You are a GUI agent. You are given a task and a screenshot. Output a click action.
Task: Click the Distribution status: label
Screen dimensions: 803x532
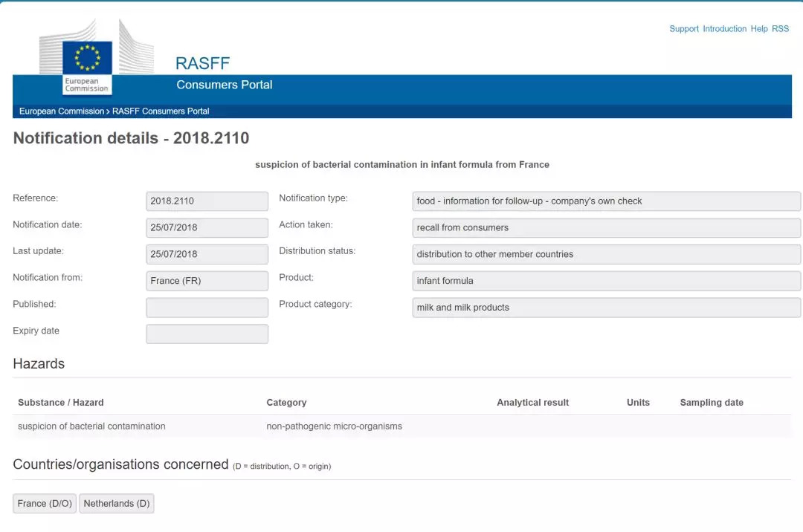point(317,251)
